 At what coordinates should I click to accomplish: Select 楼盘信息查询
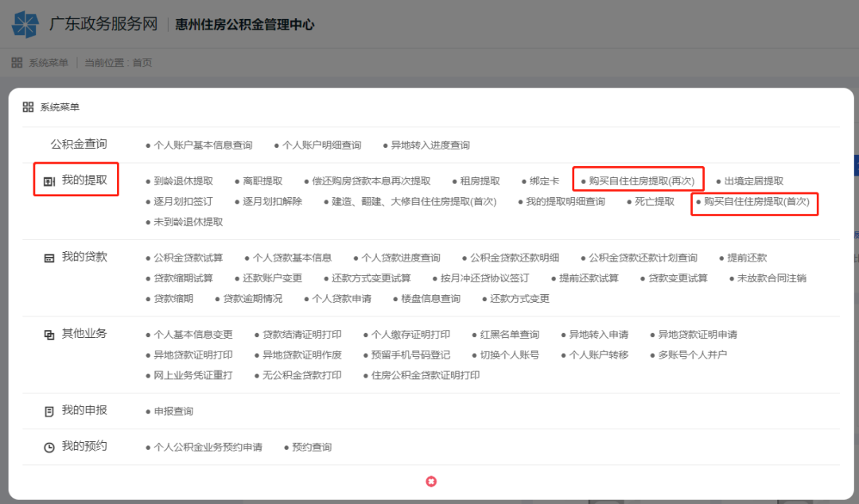coord(430,299)
